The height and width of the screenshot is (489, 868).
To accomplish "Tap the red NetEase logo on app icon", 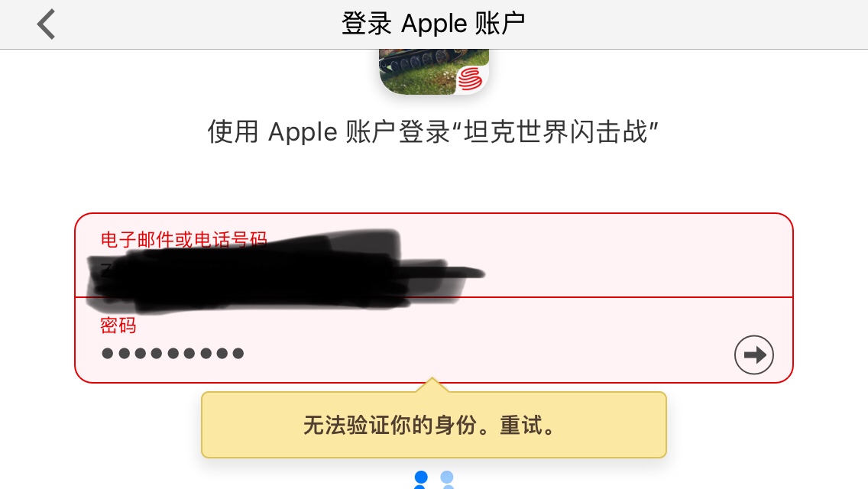I will 470,78.
